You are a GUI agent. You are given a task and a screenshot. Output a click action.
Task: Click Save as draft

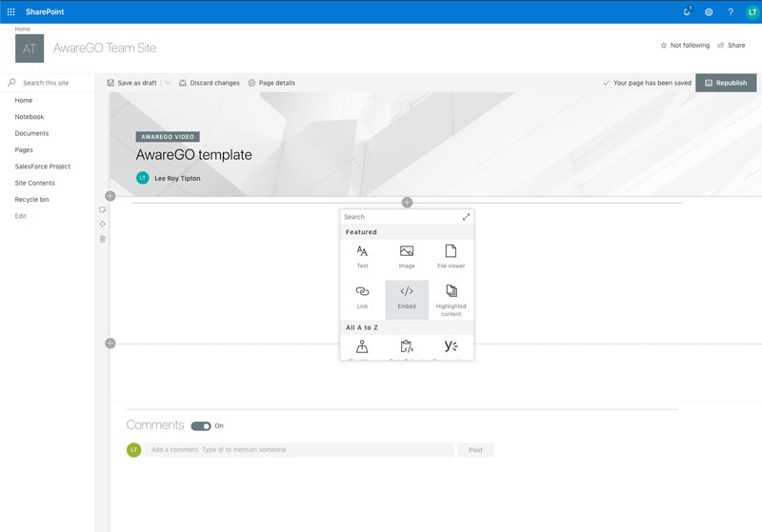point(131,83)
